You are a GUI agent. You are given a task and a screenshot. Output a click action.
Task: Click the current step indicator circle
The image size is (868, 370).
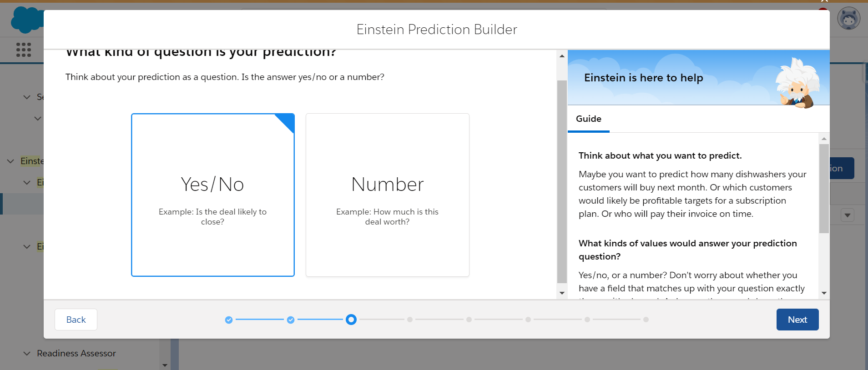351,320
